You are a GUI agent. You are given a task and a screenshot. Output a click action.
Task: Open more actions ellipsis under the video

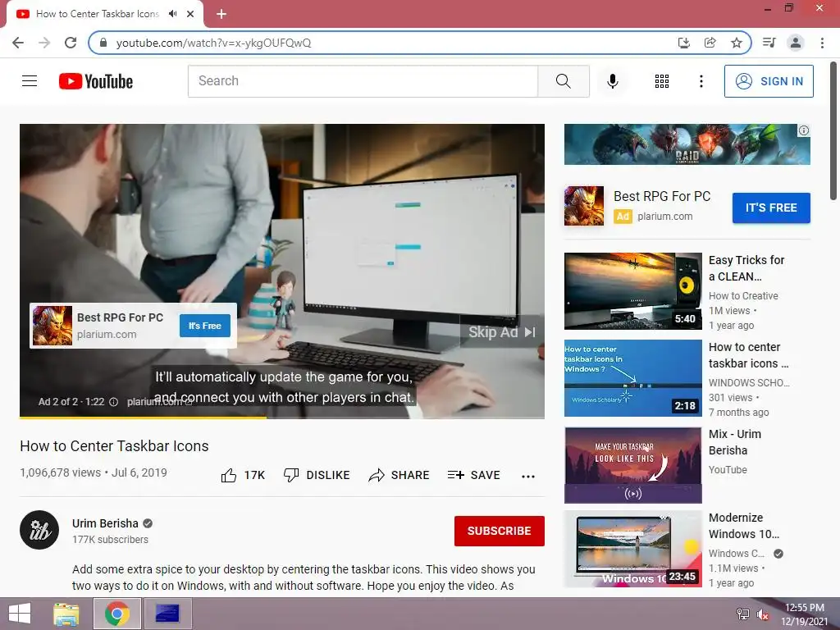pyautogui.click(x=528, y=477)
